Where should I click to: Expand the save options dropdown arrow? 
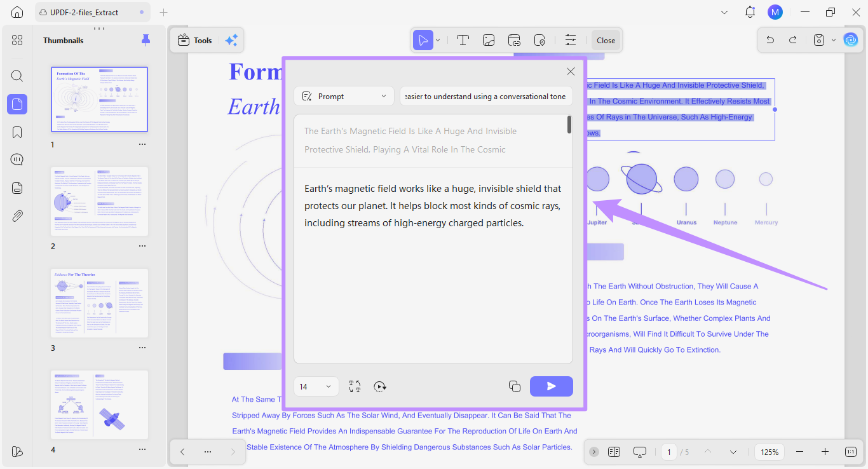[x=834, y=40]
